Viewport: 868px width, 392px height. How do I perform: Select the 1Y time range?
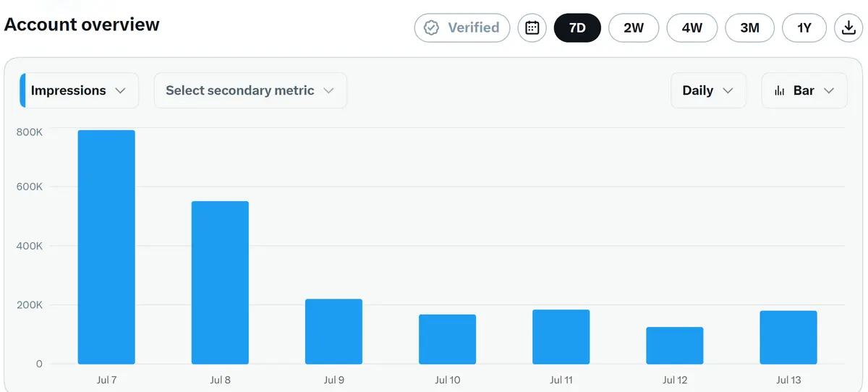coord(804,28)
